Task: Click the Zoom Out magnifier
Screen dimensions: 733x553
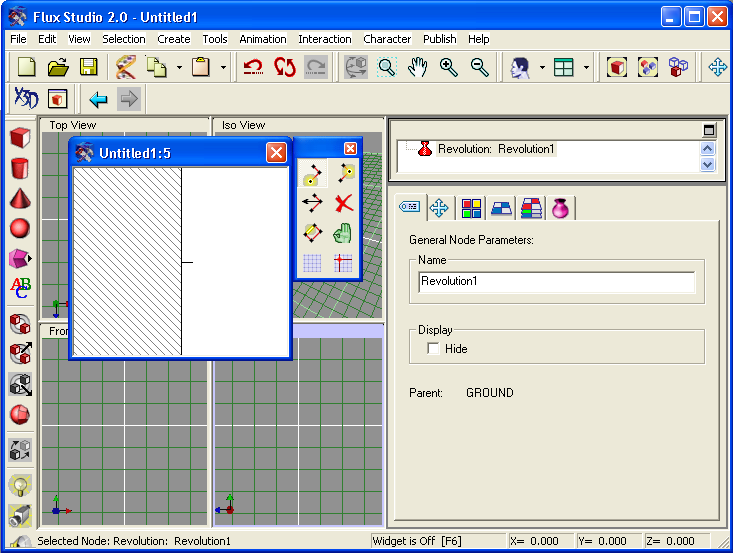Action: (x=480, y=67)
